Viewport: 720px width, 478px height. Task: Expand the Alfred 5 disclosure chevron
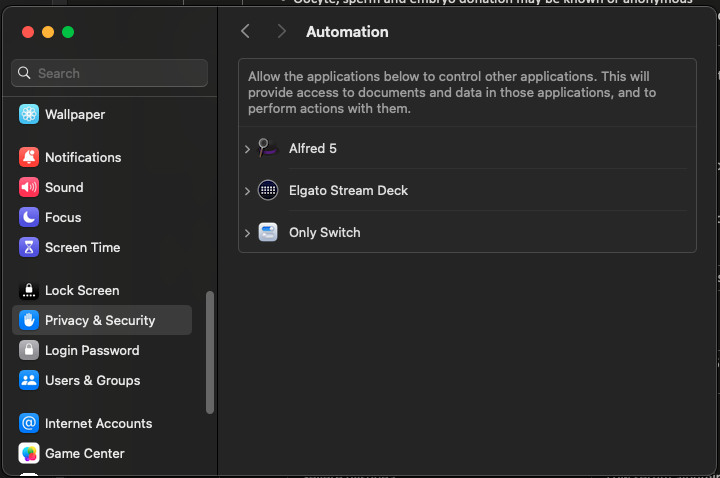(247, 149)
